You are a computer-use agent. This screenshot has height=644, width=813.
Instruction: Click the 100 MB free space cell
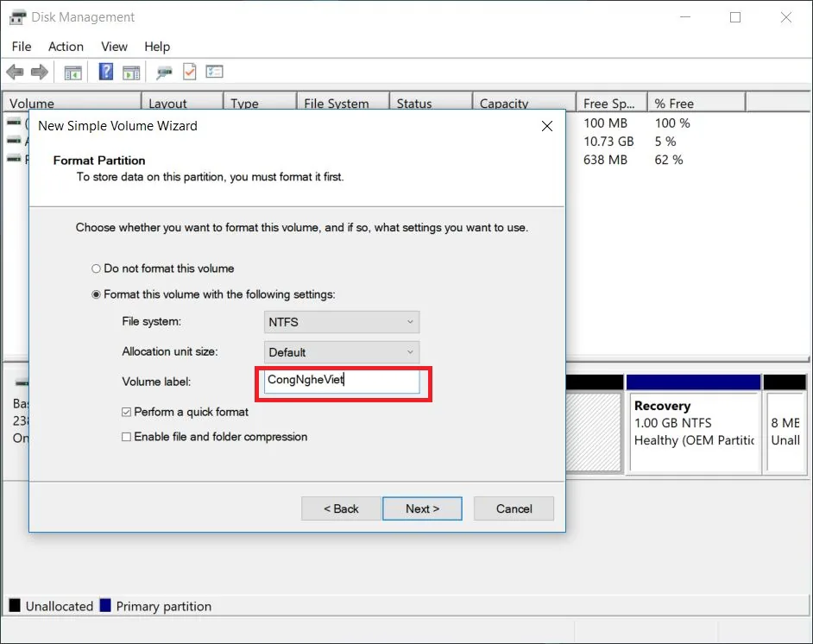(x=605, y=123)
